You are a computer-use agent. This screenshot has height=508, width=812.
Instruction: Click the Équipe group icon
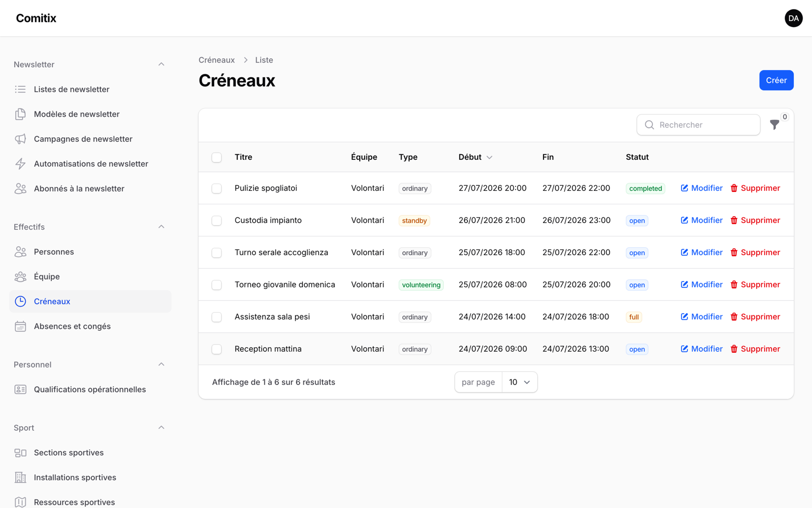tap(20, 277)
